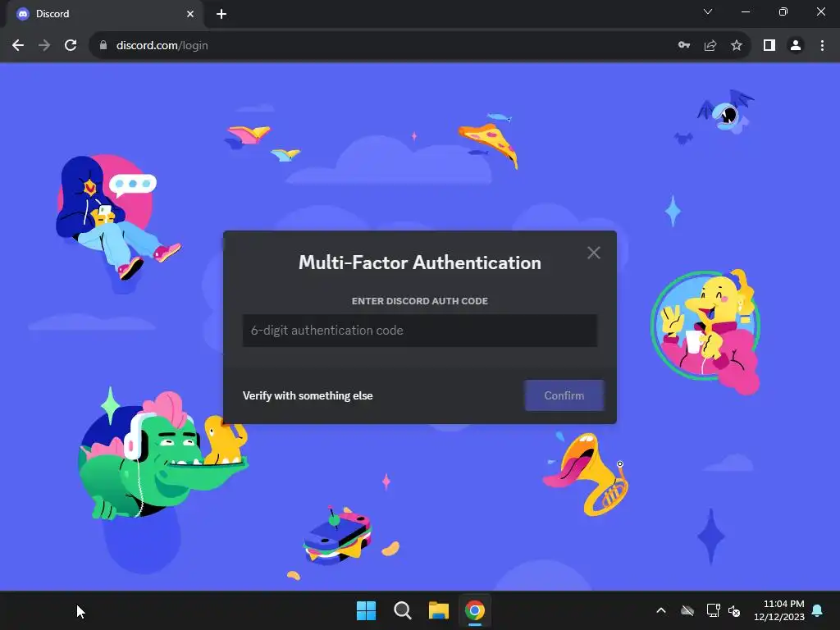Screen dimensions: 840x630
Task: Click the Confirm button
Action: 564,395
